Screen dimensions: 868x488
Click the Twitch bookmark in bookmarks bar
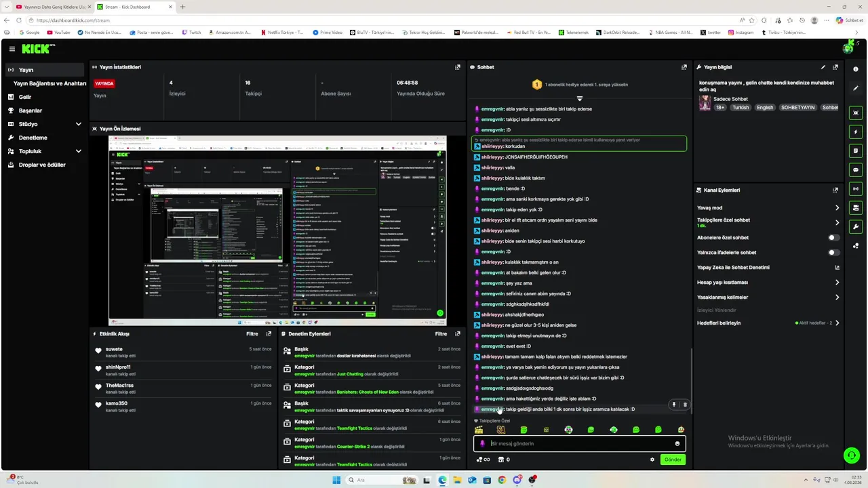[x=191, y=33]
